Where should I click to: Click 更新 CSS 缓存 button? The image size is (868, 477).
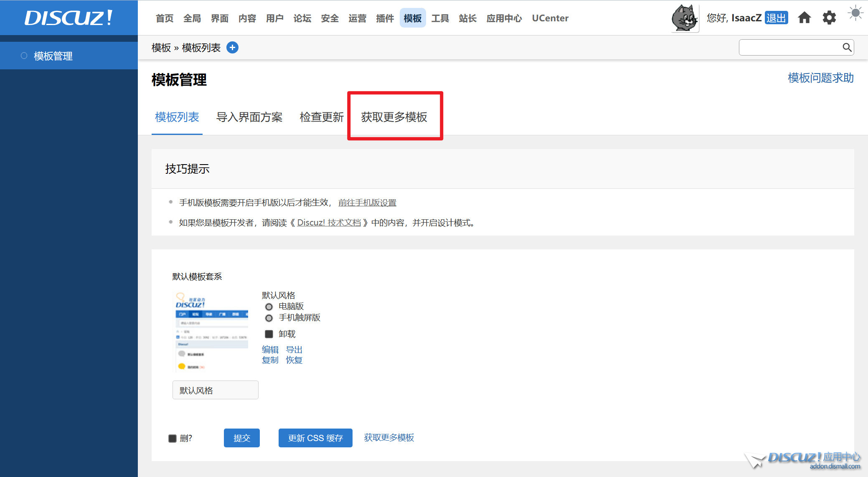(x=315, y=438)
